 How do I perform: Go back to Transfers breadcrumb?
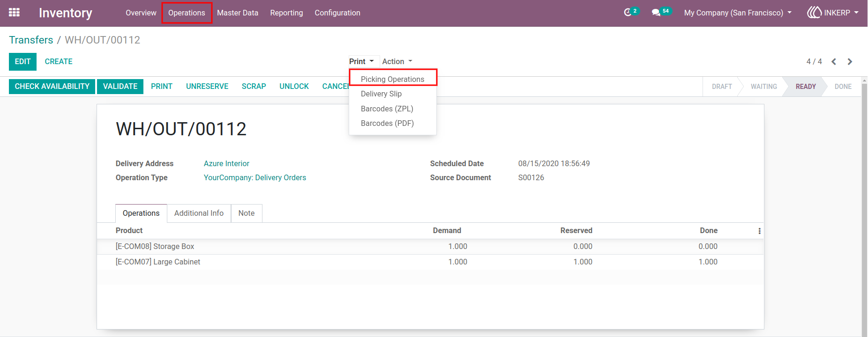31,40
